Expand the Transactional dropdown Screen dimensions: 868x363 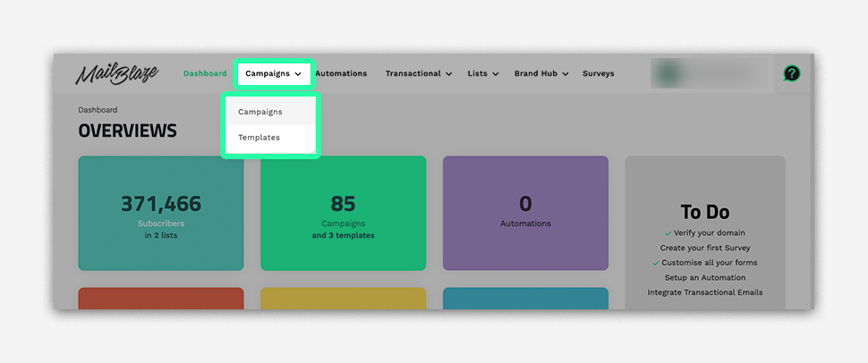tap(418, 73)
